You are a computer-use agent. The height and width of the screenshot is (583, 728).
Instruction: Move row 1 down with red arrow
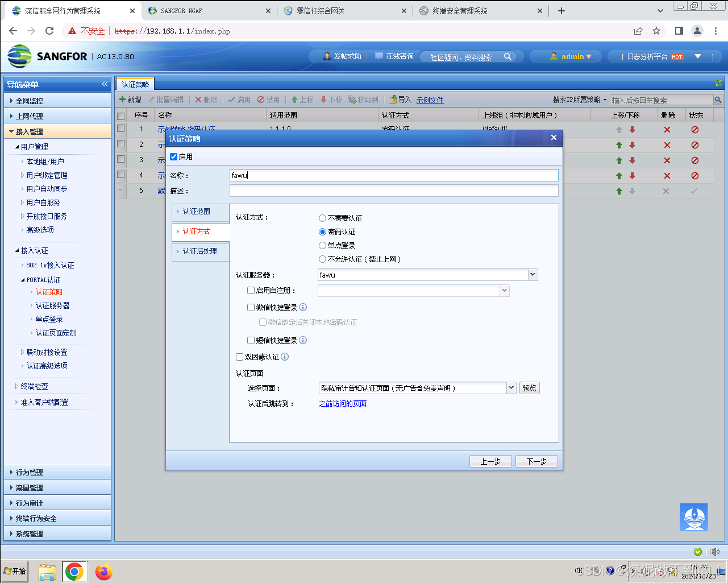(x=632, y=130)
